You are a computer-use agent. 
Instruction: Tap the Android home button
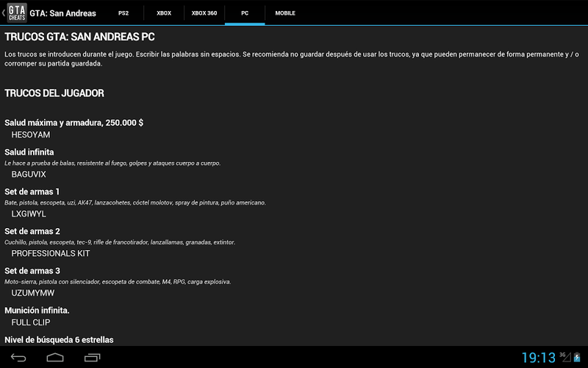coord(55,358)
